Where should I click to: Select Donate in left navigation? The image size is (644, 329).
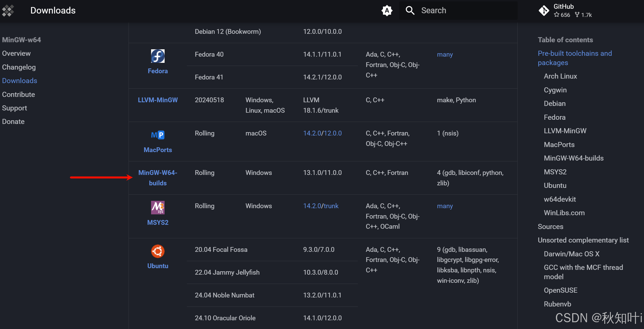13,121
